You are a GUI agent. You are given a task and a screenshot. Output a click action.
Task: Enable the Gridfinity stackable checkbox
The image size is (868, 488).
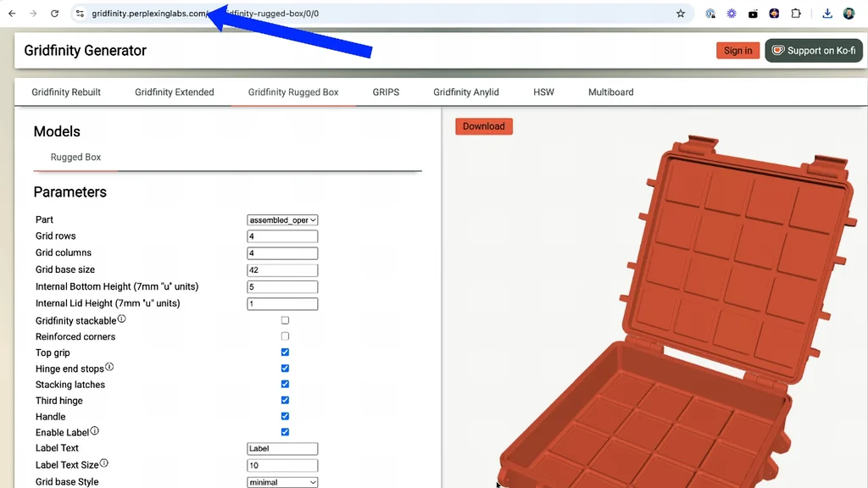point(285,320)
